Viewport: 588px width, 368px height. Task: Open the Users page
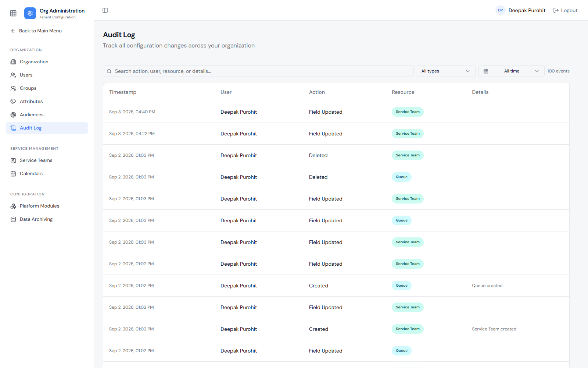click(x=47, y=75)
